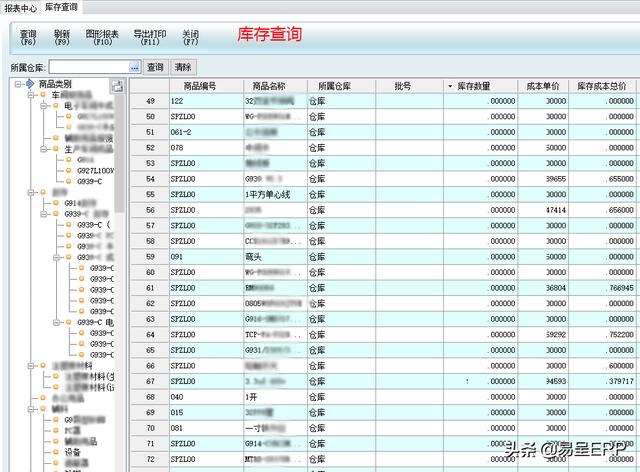Click the icon at tree panel's top-right
Image resolution: width=640 pixels, height=472 pixels.
coord(117,87)
